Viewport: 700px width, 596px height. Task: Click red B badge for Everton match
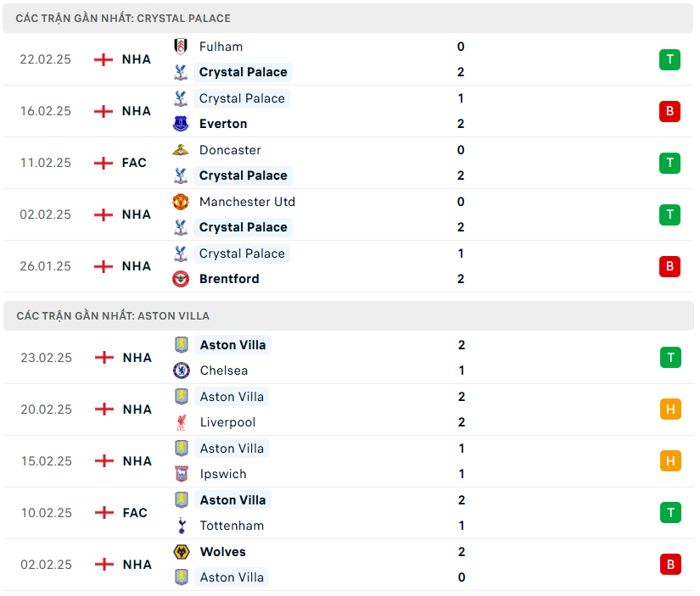point(669,111)
